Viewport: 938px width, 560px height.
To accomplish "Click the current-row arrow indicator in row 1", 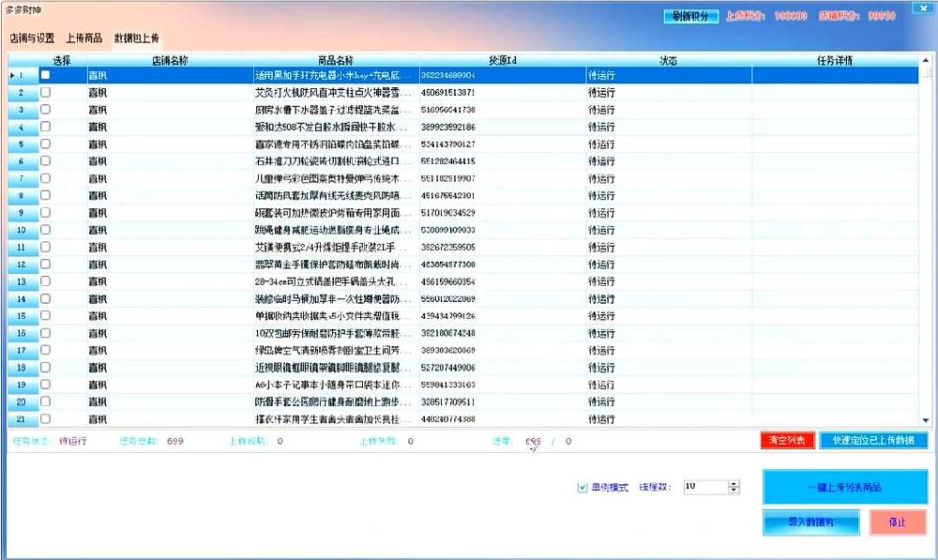I will (12, 75).
